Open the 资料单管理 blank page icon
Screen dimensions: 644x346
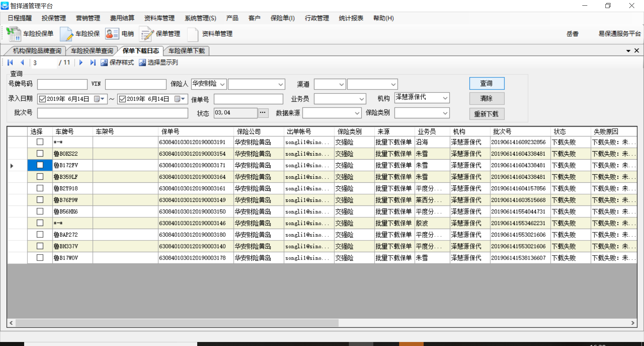click(193, 34)
